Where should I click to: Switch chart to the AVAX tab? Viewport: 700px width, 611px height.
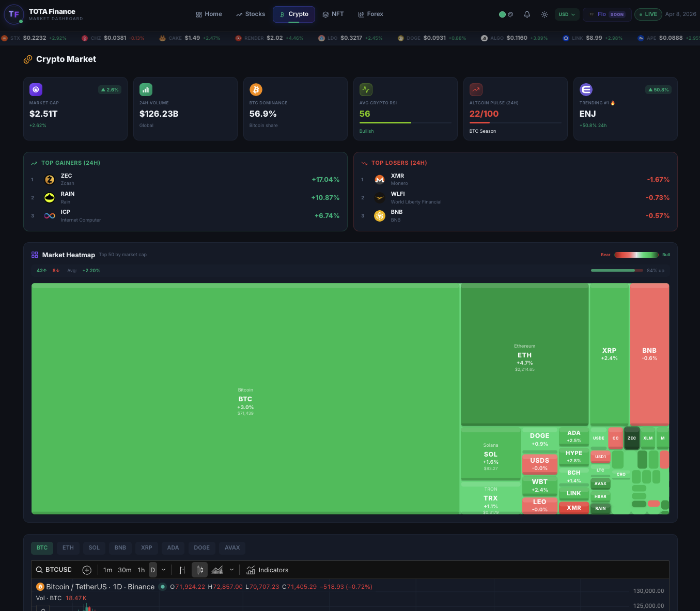pyautogui.click(x=232, y=547)
